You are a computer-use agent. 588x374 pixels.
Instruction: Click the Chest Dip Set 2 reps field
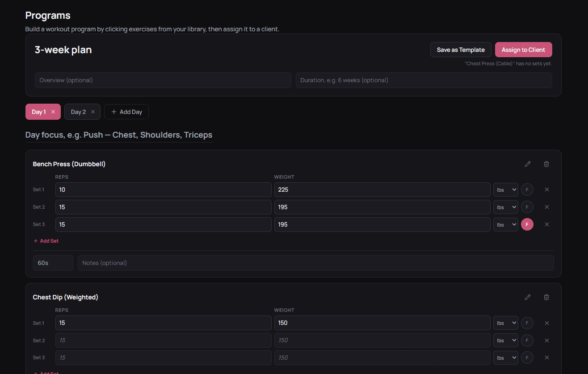[x=164, y=340]
